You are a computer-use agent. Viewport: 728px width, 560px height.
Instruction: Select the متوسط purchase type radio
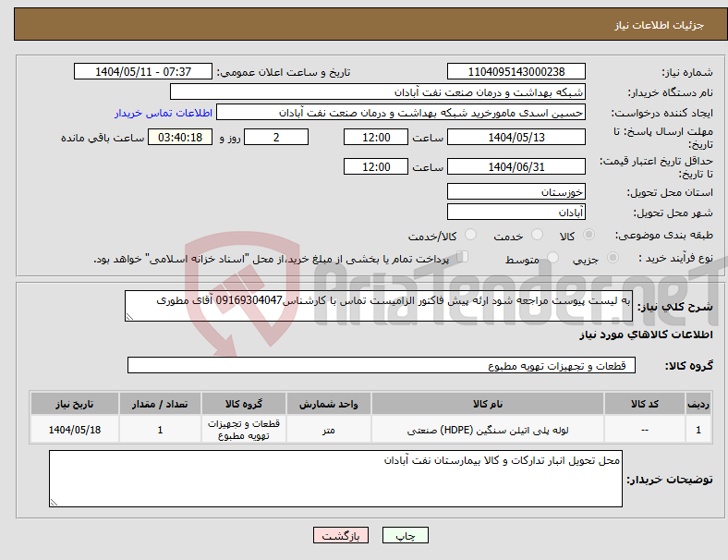coord(553,258)
